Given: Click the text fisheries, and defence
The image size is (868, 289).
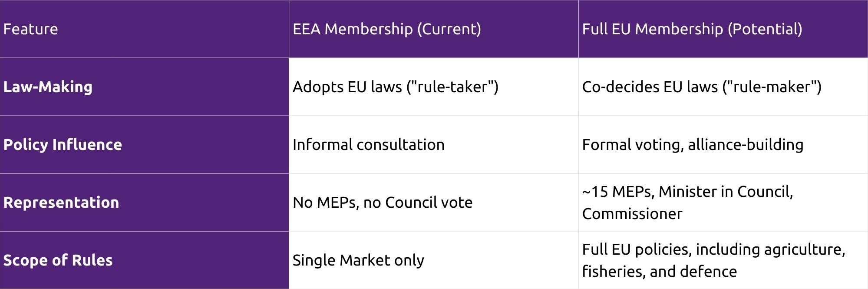Looking at the screenshot, I should tap(660, 271).
